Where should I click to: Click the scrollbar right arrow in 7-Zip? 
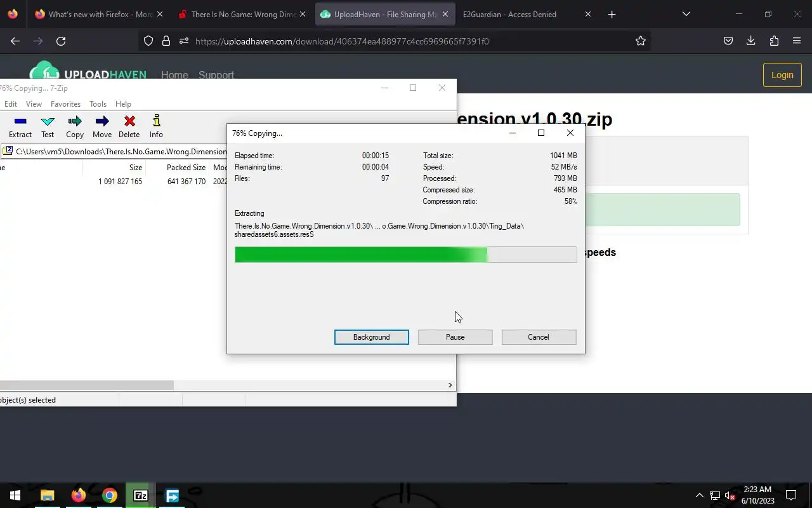[450, 385]
